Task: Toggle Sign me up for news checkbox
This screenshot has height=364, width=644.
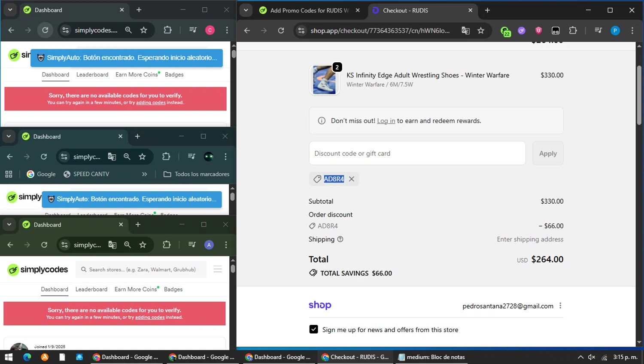Action: point(314,330)
